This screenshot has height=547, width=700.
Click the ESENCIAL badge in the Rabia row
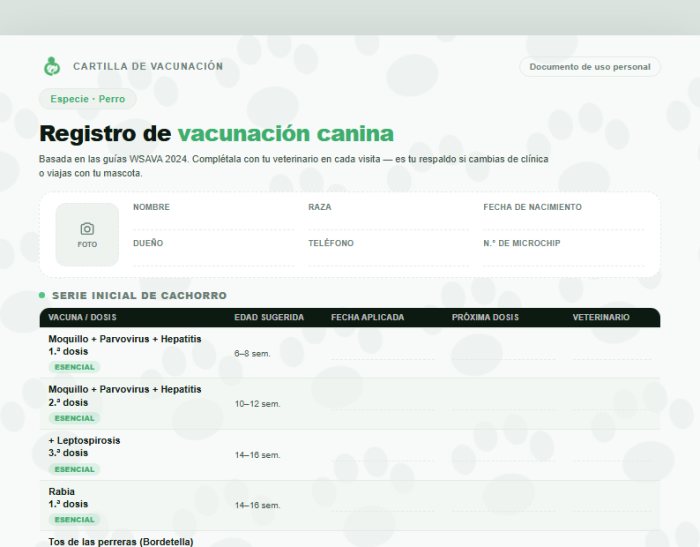[74, 520]
